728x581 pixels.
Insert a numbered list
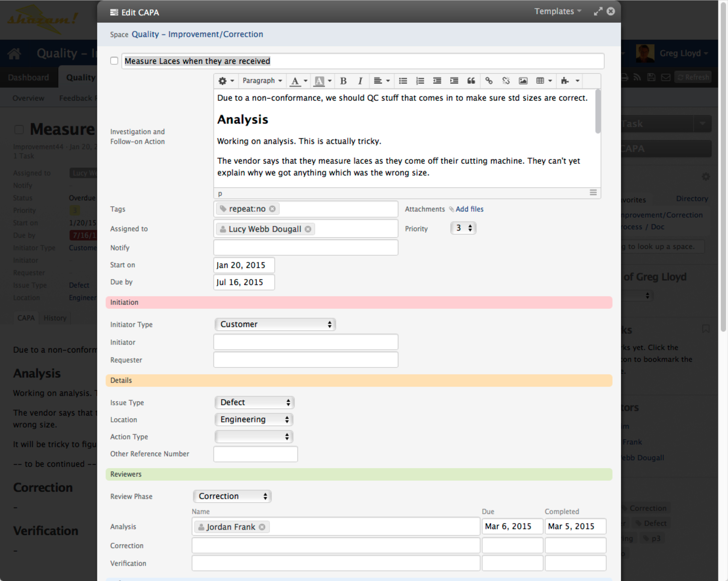pyautogui.click(x=420, y=81)
